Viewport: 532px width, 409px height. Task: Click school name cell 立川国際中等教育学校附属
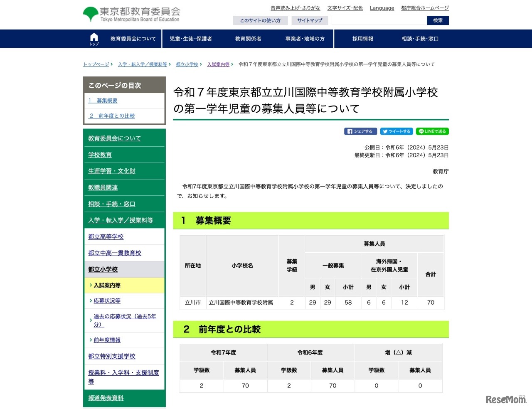(x=242, y=303)
